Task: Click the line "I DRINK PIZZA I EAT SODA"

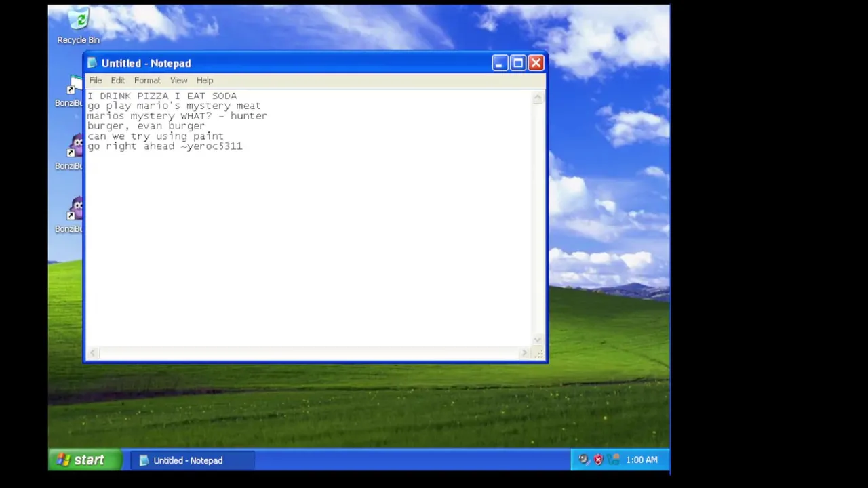Action: [162, 96]
